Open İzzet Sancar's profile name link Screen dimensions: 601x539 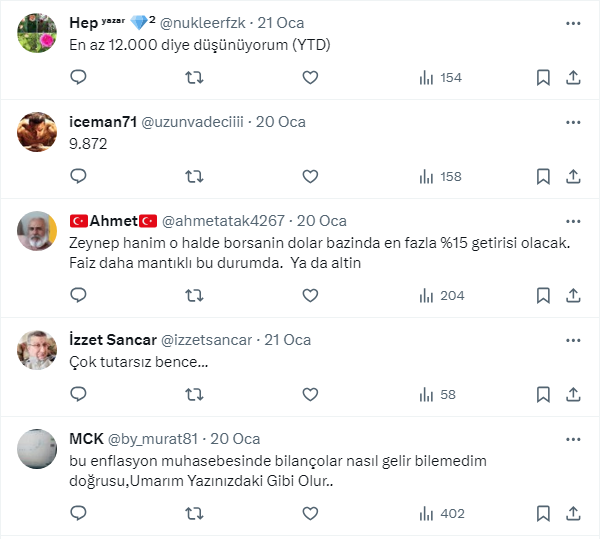112,340
